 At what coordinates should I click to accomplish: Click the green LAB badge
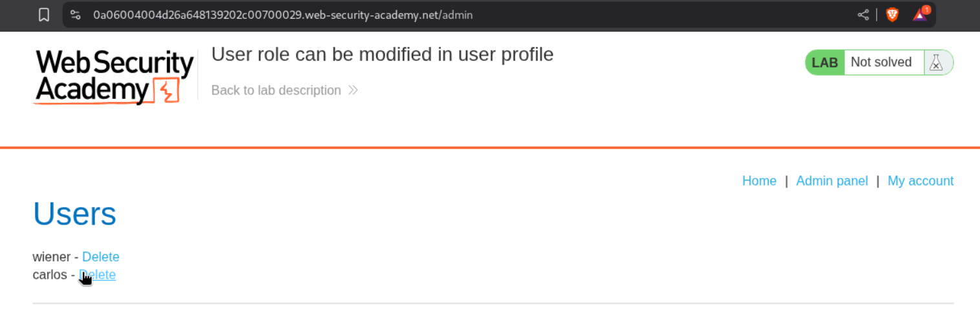pos(825,63)
